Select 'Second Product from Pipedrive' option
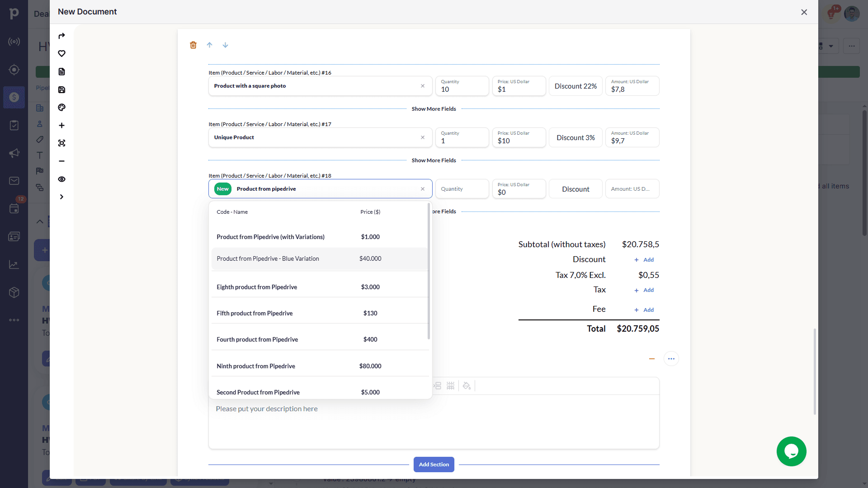The height and width of the screenshot is (488, 868). pos(320,391)
